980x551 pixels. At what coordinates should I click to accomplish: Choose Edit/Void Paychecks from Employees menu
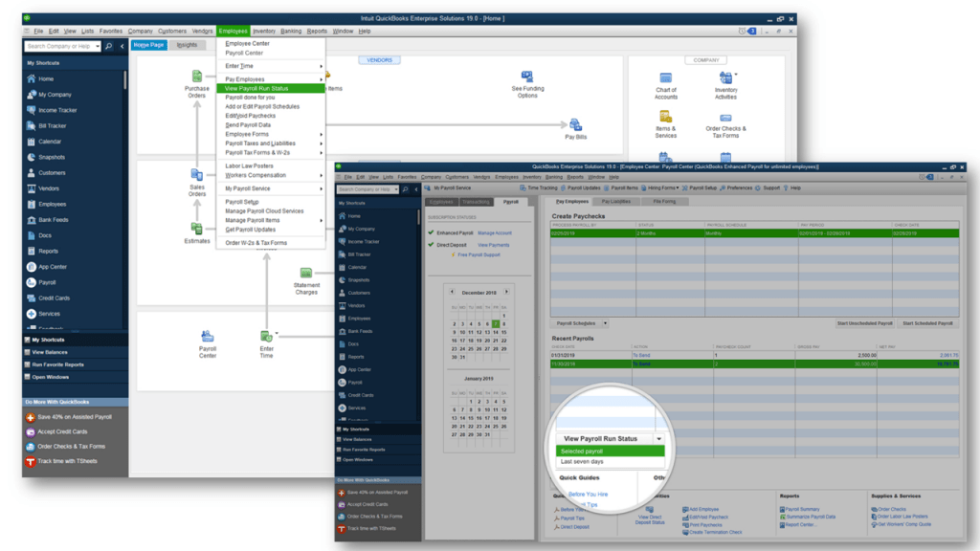250,116
